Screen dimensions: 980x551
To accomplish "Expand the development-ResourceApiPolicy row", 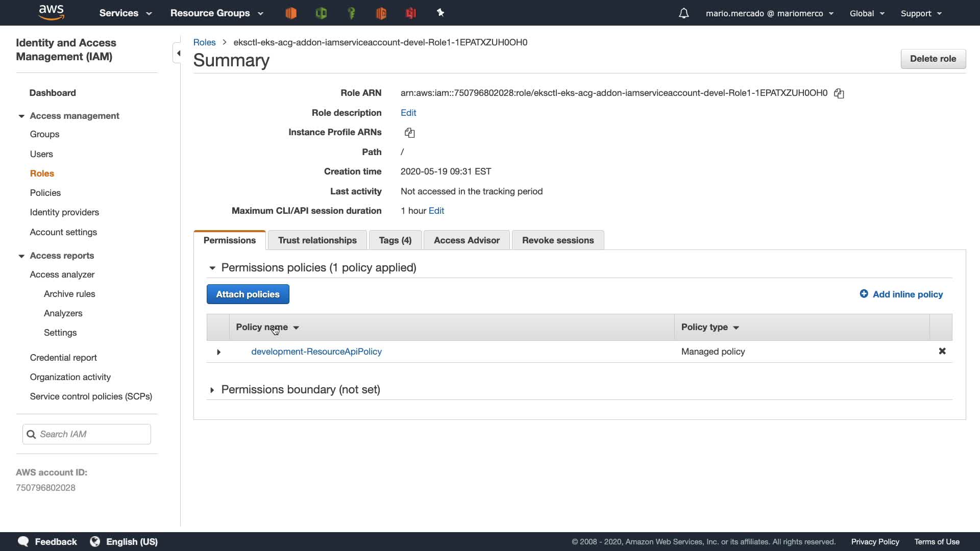I will [218, 352].
